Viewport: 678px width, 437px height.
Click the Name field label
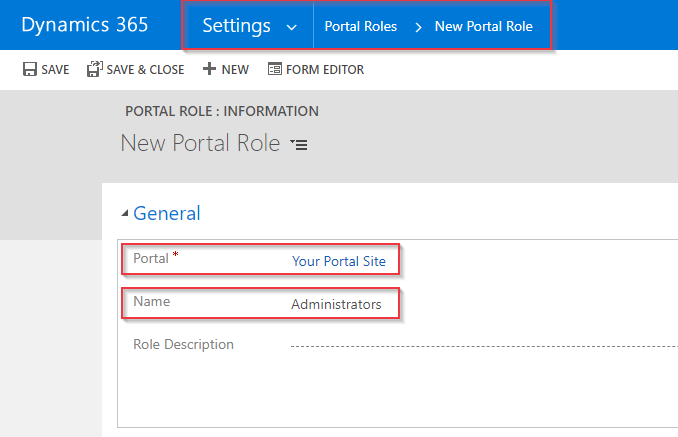click(151, 301)
